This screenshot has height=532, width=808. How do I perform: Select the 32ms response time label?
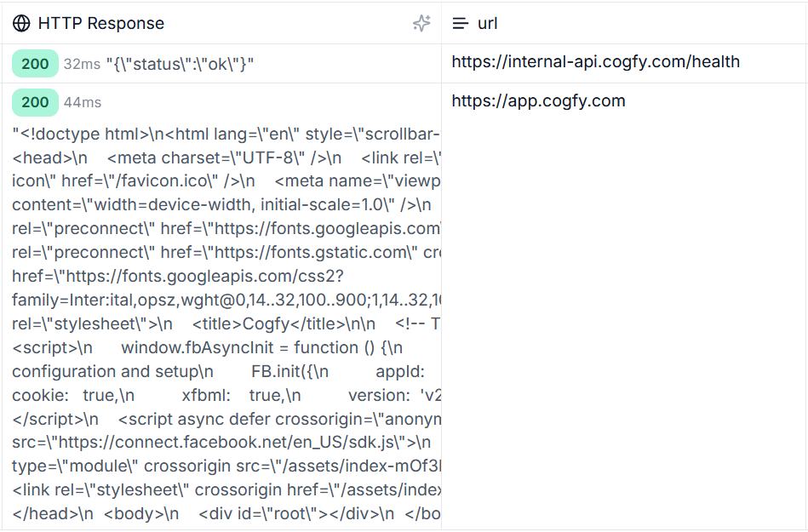pyautogui.click(x=82, y=65)
